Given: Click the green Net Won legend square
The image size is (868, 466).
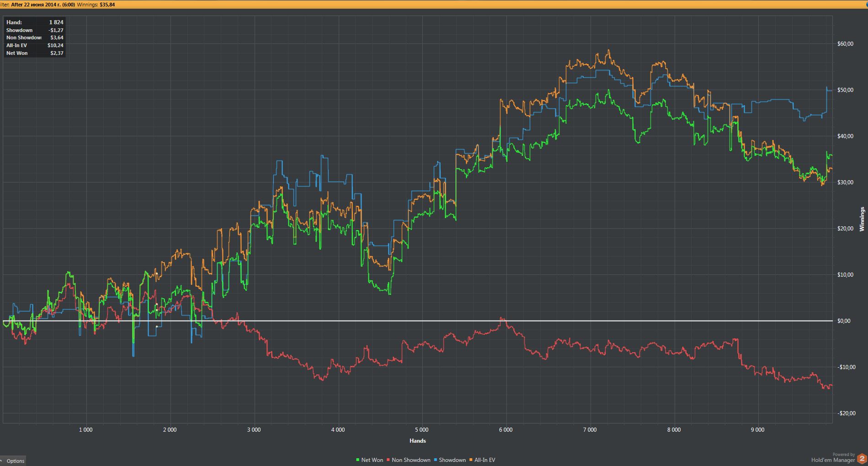Looking at the screenshot, I should coord(357,460).
